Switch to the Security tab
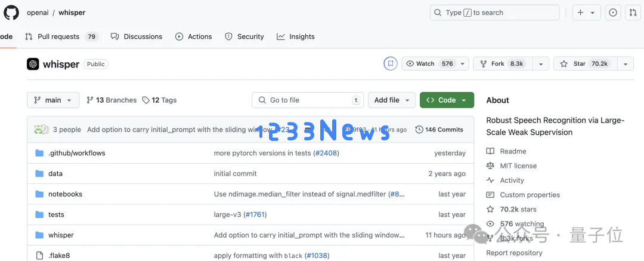 pyautogui.click(x=244, y=36)
